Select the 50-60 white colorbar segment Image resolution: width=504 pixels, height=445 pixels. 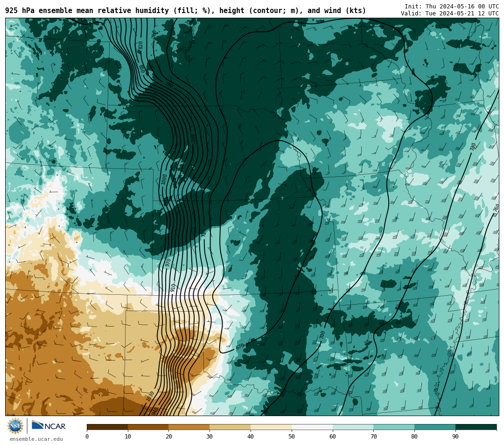coord(312,427)
